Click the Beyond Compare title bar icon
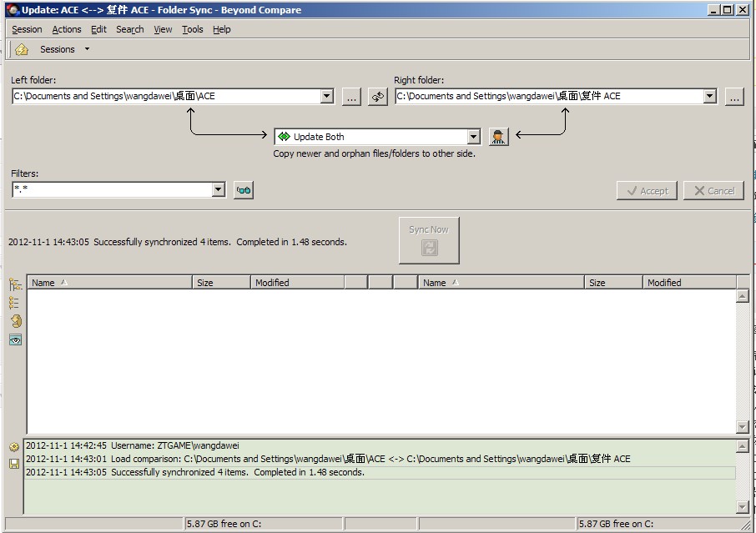756x533 pixels. 13,10
